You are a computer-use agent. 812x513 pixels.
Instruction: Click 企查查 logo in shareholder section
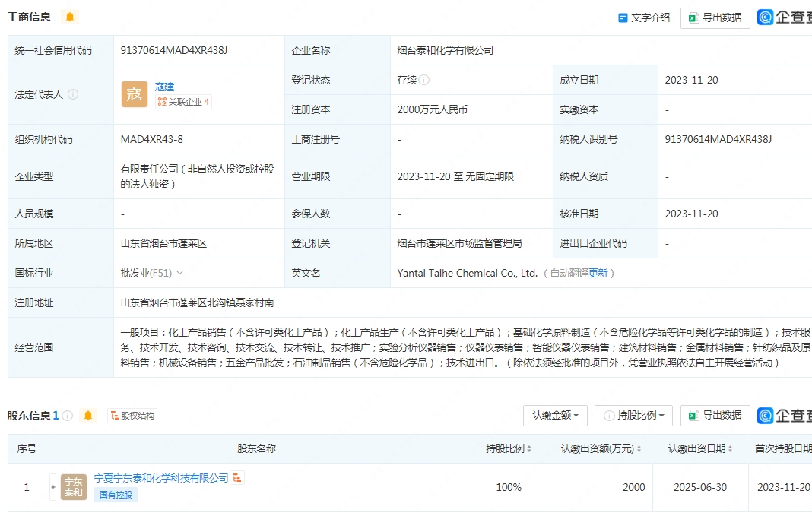point(784,415)
